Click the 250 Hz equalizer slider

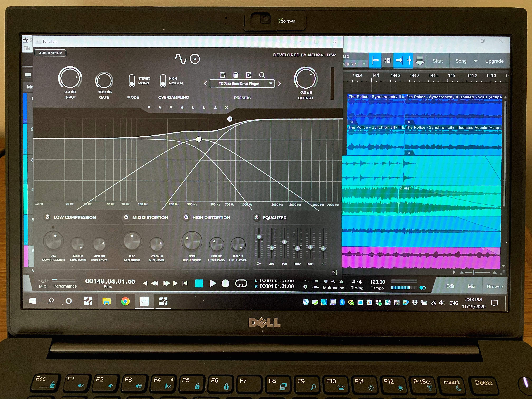[x=272, y=248]
